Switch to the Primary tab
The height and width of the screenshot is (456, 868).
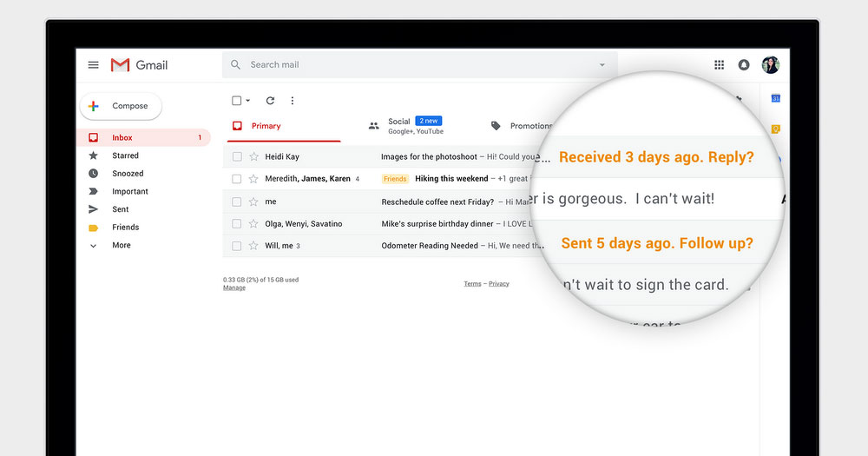click(284, 126)
